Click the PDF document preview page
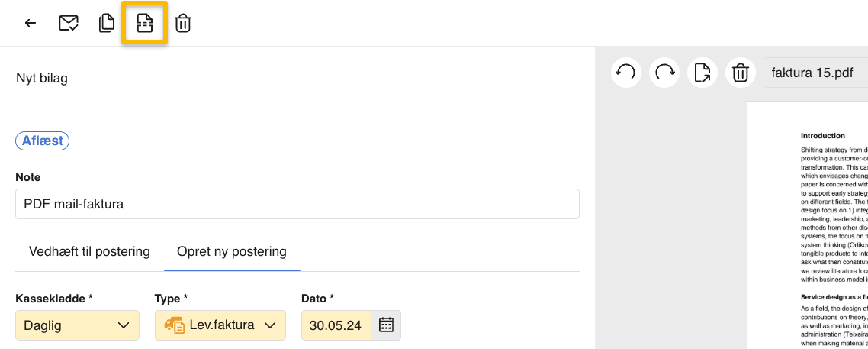The image size is (868, 349). (x=807, y=229)
